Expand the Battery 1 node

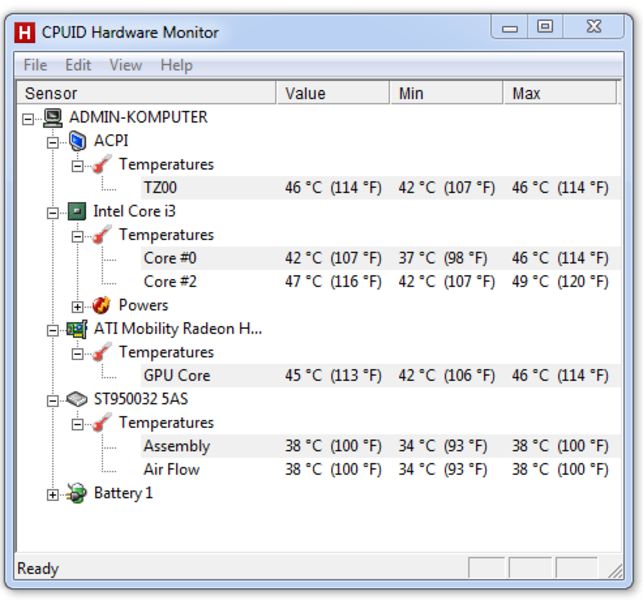[52, 495]
